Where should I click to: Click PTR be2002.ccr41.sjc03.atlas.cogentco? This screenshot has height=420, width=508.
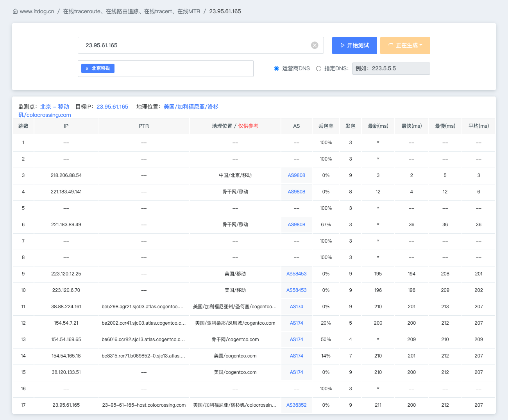tap(143, 323)
